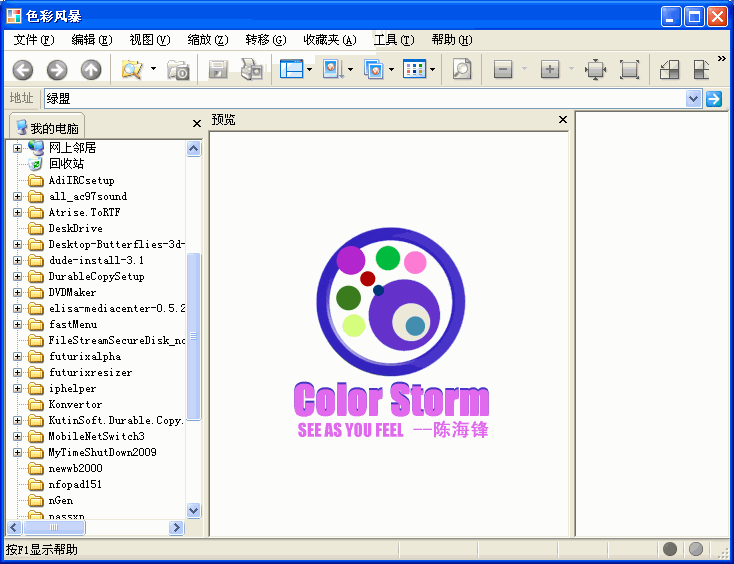Image resolution: width=734 pixels, height=564 pixels.
Task: Click the folder tree's down scroll arrow
Action: (194, 510)
